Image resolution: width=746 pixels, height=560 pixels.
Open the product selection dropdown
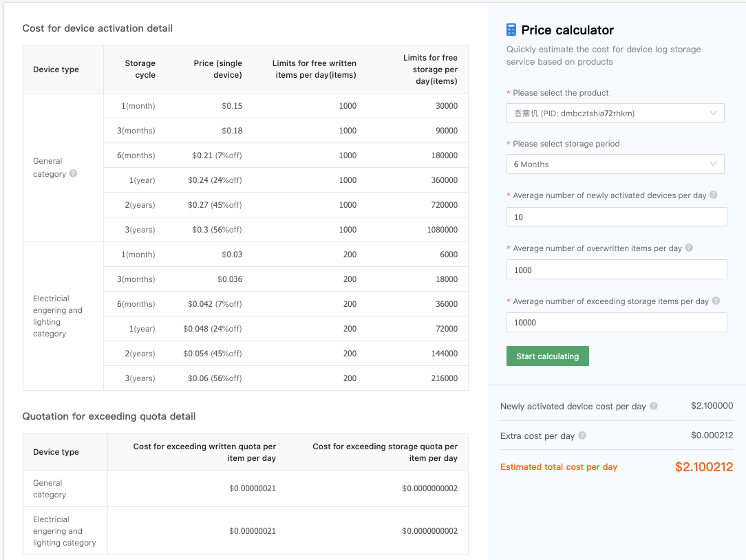point(615,114)
